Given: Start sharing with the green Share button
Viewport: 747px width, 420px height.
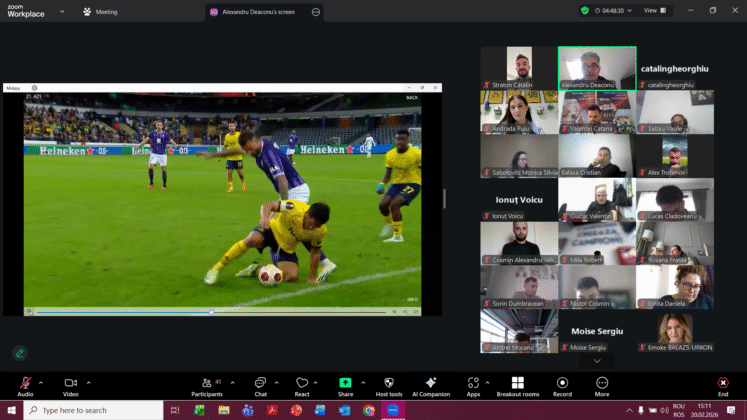Looking at the screenshot, I should [345, 383].
